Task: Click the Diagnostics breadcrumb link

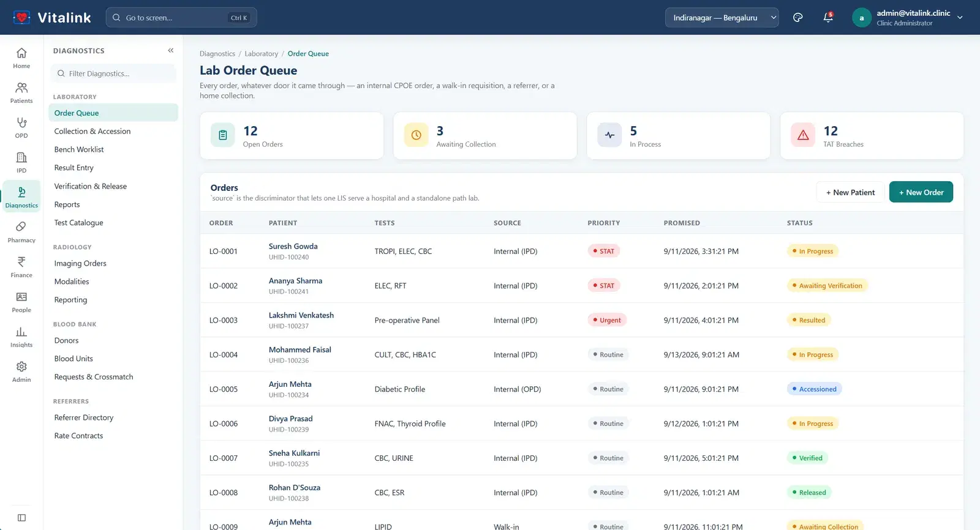Action: pyautogui.click(x=217, y=54)
